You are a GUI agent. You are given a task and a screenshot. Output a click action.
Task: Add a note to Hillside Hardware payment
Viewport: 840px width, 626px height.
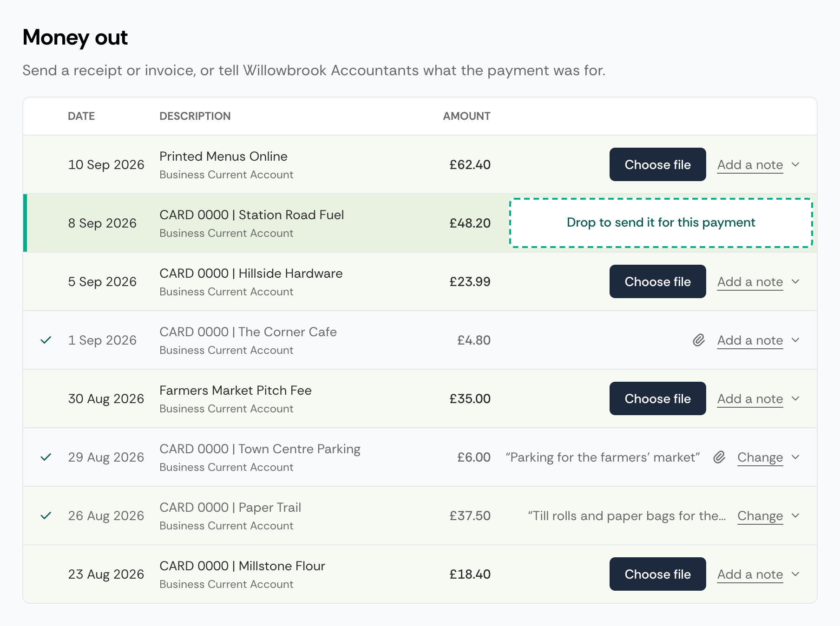[x=750, y=282]
